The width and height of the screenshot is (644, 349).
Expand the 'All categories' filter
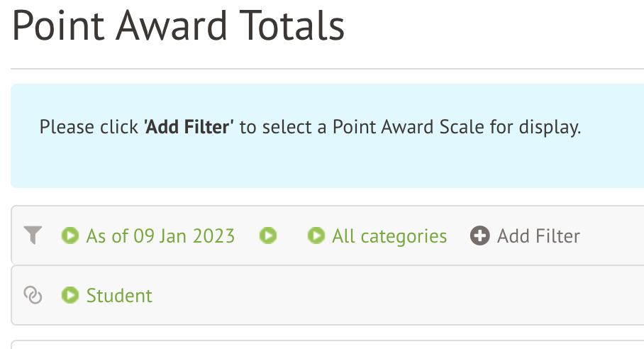[389, 236]
